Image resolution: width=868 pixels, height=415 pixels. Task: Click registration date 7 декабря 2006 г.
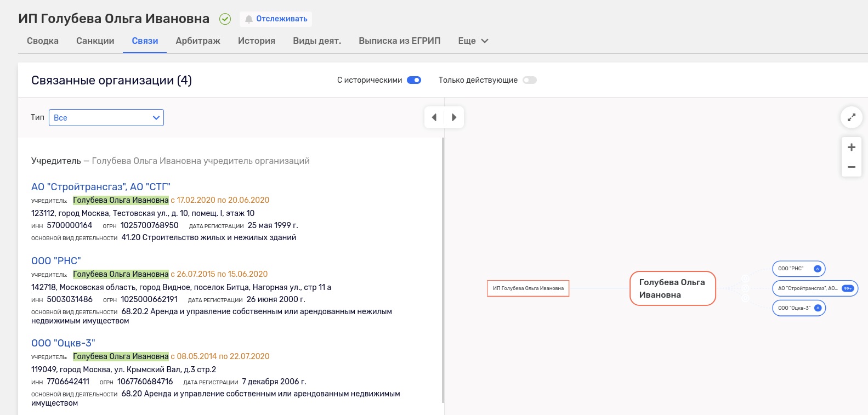pyautogui.click(x=274, y=382)
